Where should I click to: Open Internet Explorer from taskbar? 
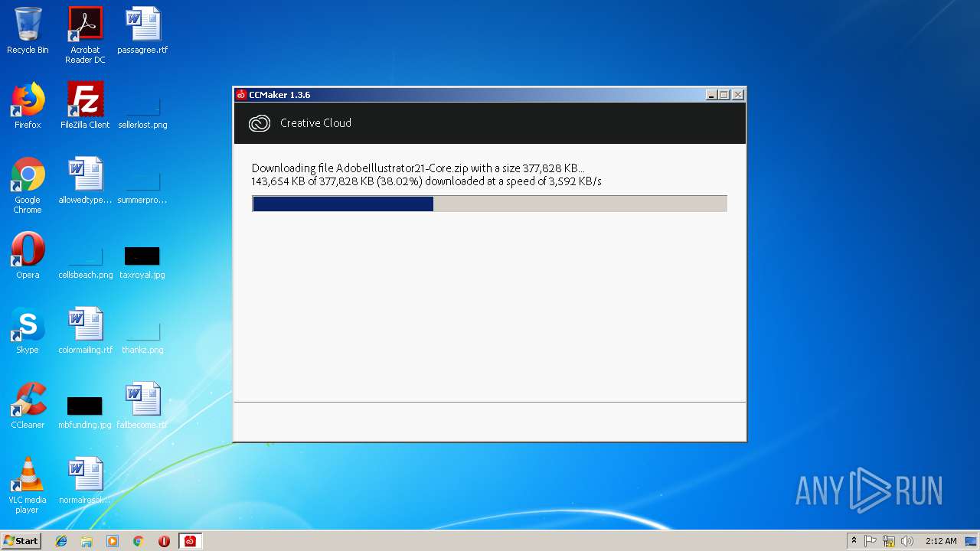61,541
